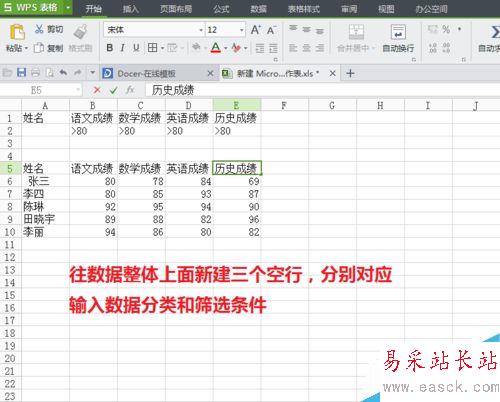
Task: Click Wrap Text (自动换行) icon
Action: [x=398, y=32]
